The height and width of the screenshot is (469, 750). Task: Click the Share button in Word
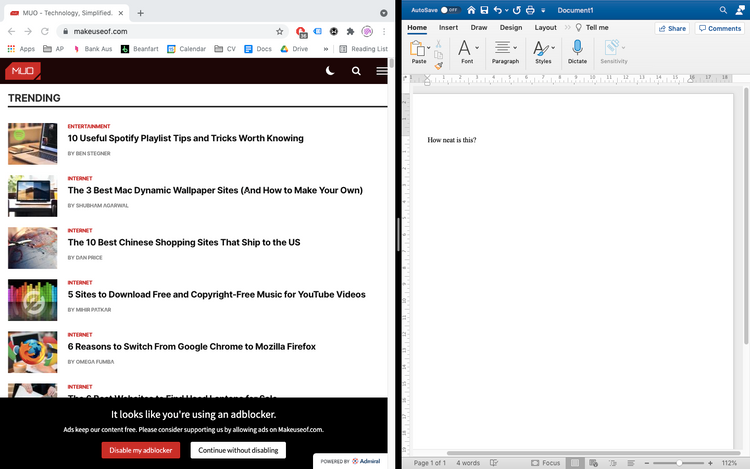coord(672,29)
